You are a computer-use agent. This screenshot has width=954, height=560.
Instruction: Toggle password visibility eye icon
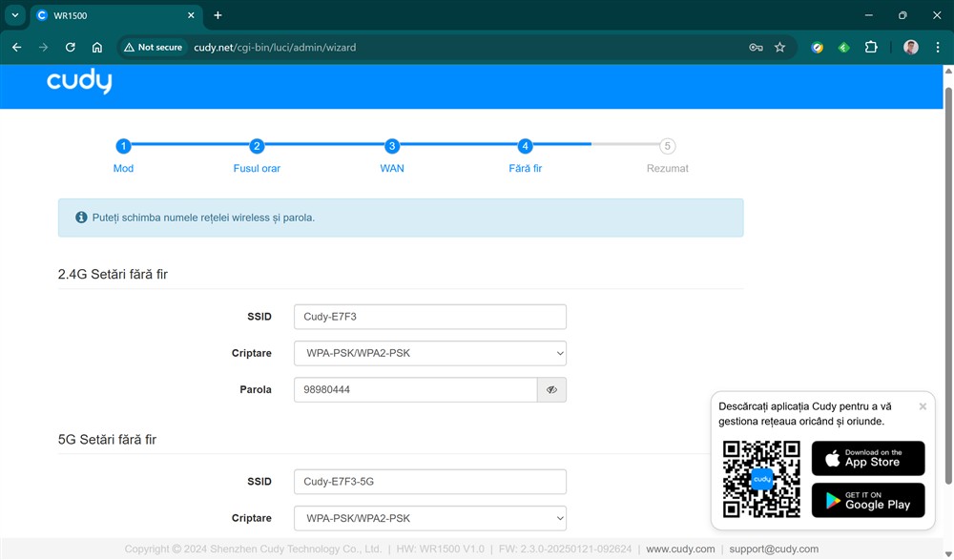[x=551, y=389]
